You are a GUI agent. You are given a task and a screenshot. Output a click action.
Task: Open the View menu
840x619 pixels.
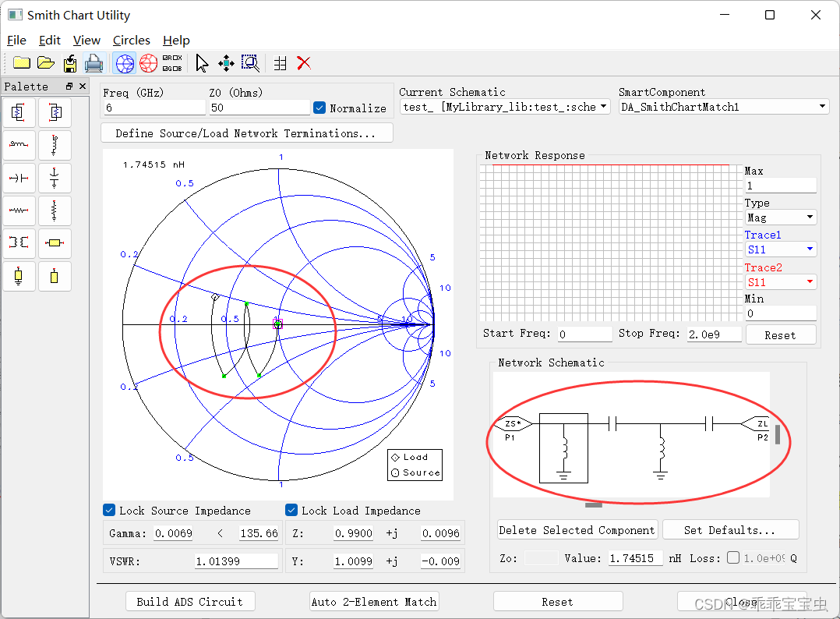click(86, 41)
